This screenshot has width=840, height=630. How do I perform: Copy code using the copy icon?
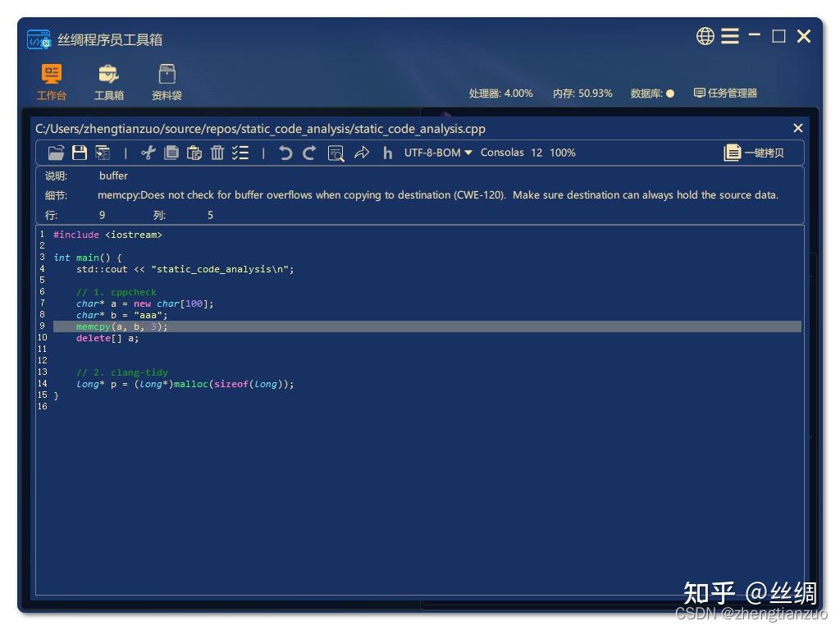(x=171, y=153)
